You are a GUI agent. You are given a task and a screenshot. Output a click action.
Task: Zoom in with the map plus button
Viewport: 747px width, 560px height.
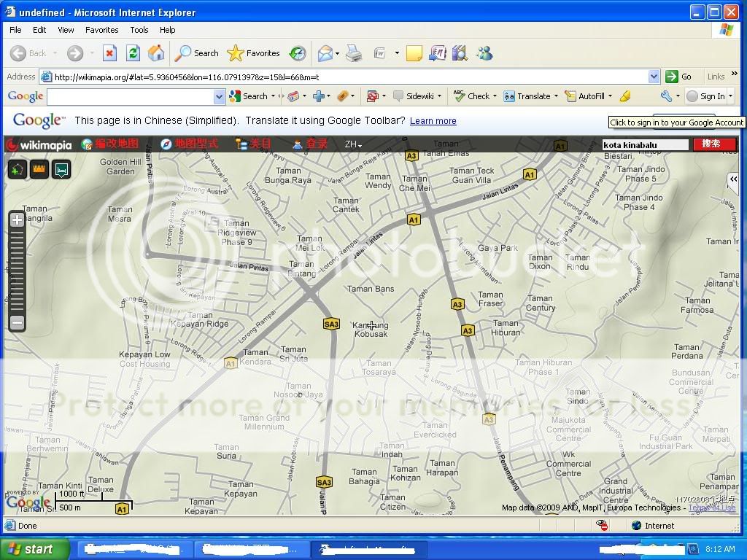[x=17, y=220]
